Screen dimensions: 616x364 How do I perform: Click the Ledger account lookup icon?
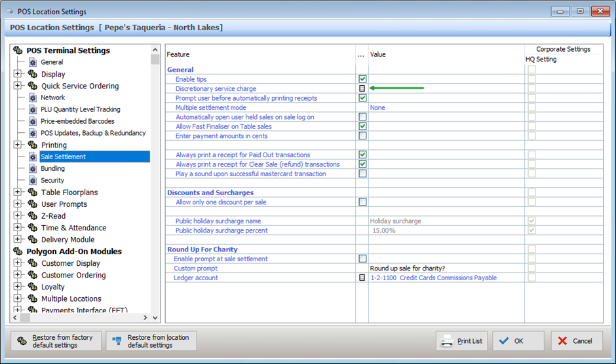pos(362,278)
